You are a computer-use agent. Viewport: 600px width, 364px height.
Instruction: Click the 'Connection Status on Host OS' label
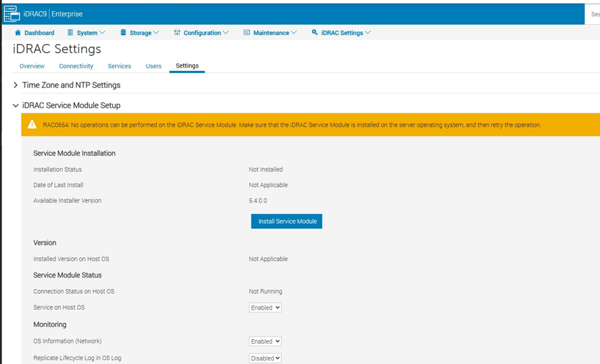tap(74, 291)
